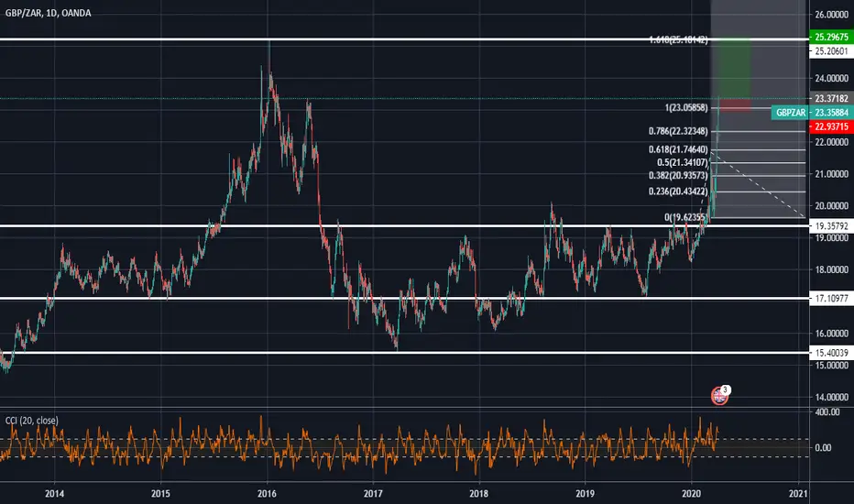Click the 17.10977 horizontal line price label
Viewport: 854px width, 504px height.
831,299
